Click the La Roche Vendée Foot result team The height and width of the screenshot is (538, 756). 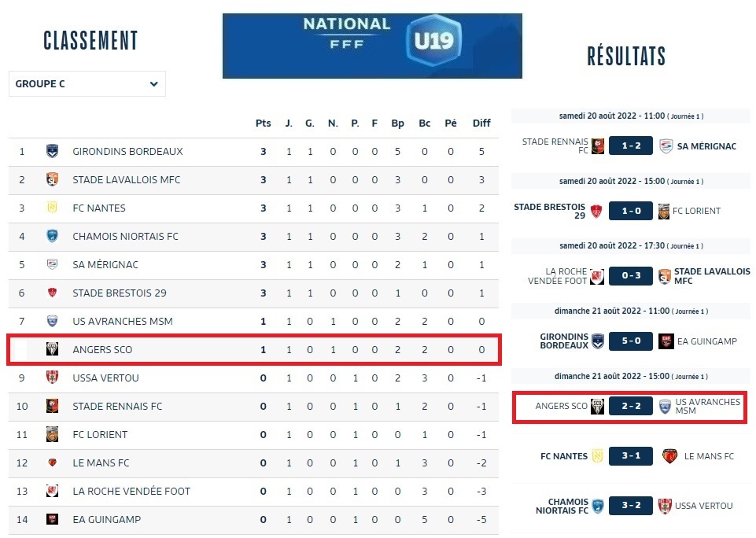tap(558, 276)
